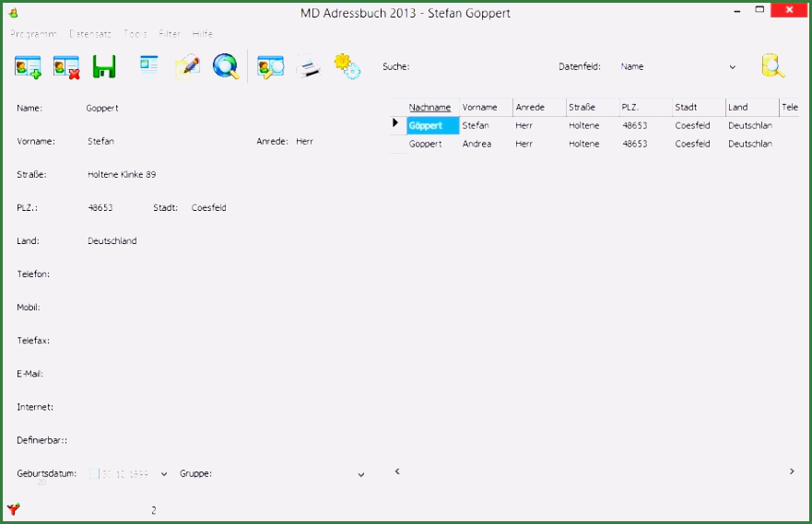Print the current record
Viewport: 812px width, 524px height.
308,66
